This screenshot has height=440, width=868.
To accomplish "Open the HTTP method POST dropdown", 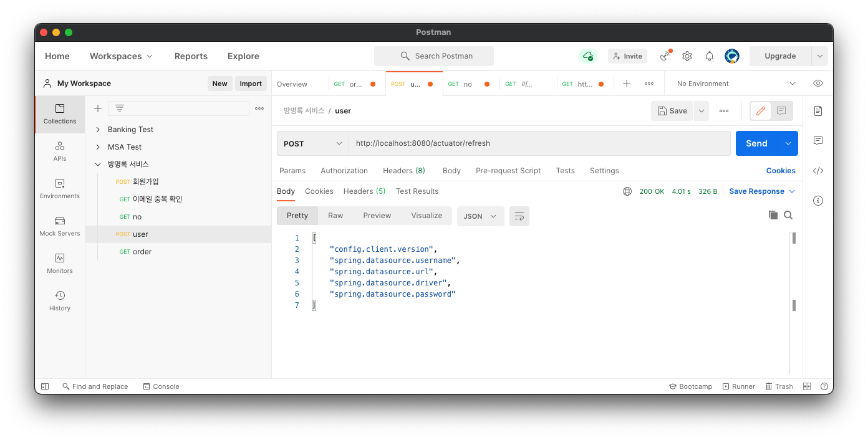I will point(313,143).
